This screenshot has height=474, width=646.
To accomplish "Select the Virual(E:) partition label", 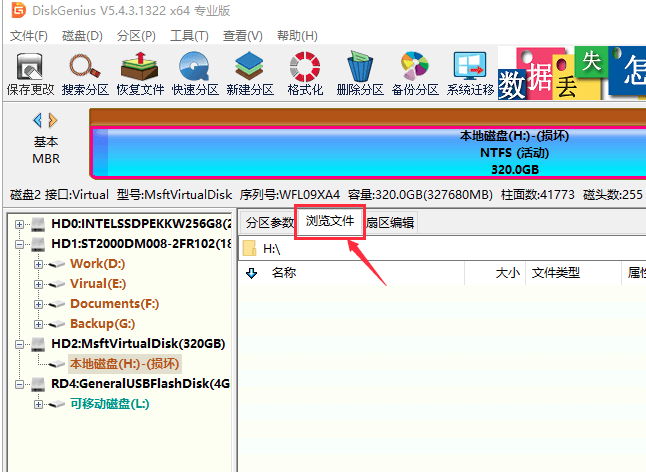I will 98,284.
